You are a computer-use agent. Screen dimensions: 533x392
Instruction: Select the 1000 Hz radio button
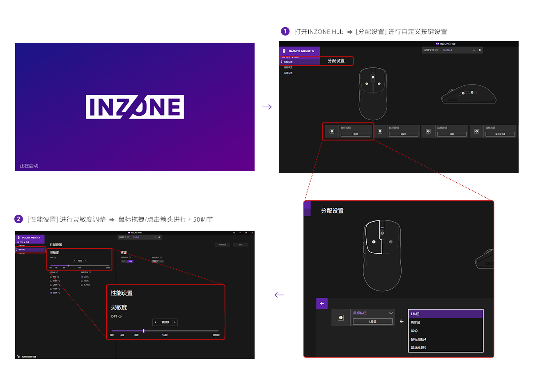(51, 281)
